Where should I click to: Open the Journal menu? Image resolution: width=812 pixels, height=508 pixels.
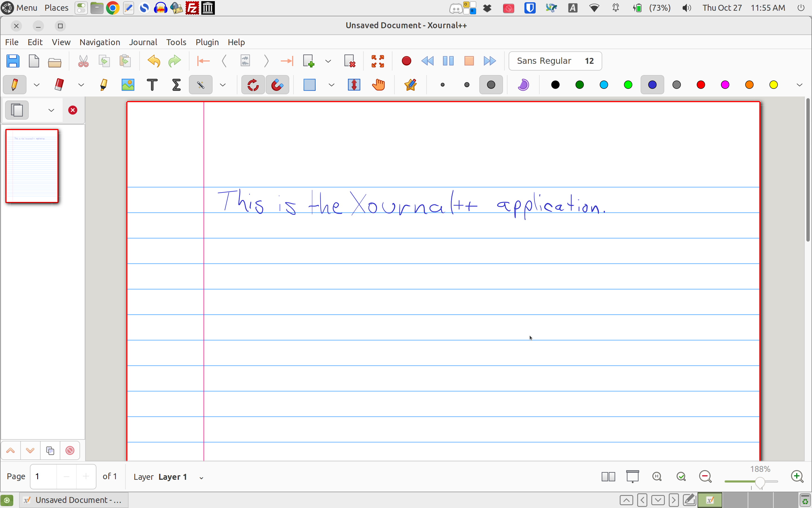tap(143, 42)
